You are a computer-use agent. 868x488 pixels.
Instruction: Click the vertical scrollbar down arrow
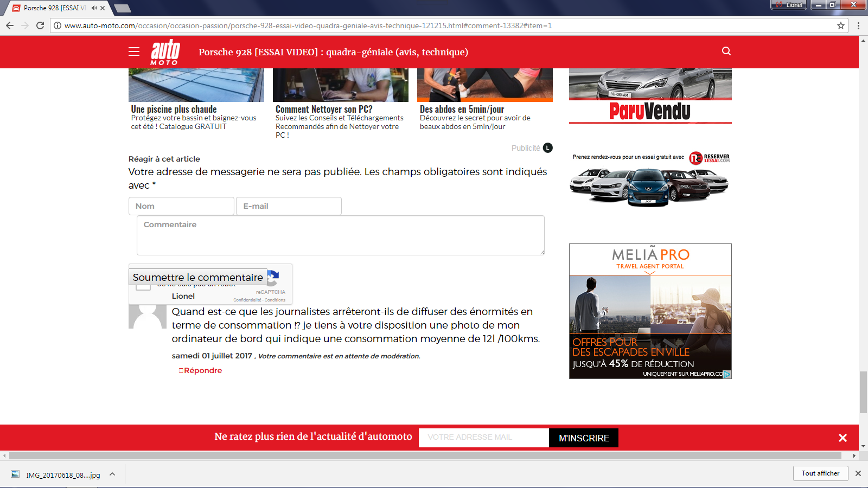tap(863, 447)
